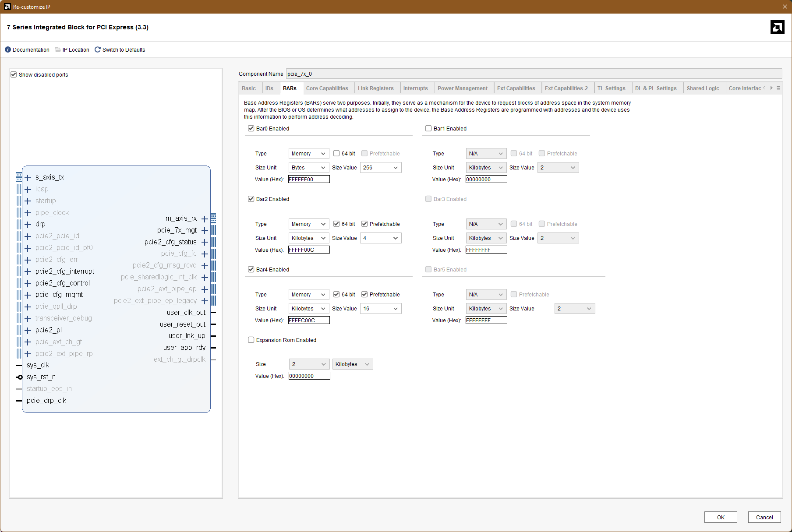This screenshot has height=532, width=792.
Task: Click the OK button
Action: 721,517
